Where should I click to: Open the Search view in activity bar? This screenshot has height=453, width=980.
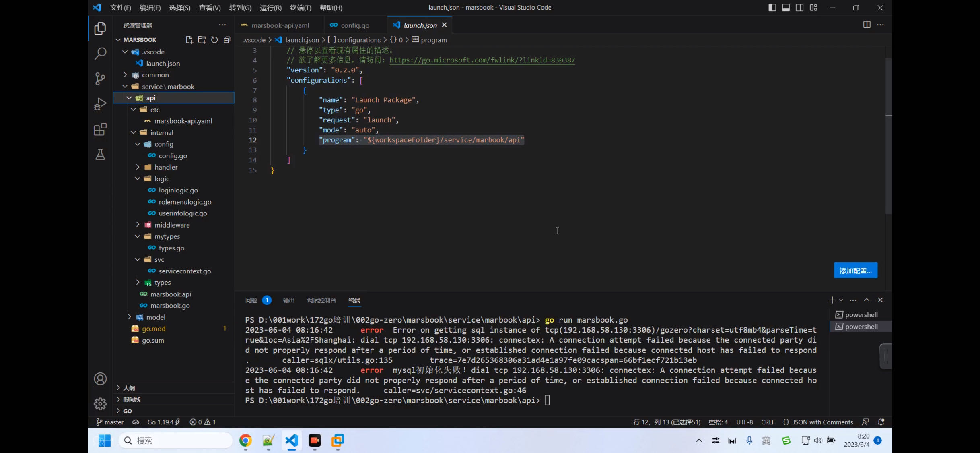(100, 53)
